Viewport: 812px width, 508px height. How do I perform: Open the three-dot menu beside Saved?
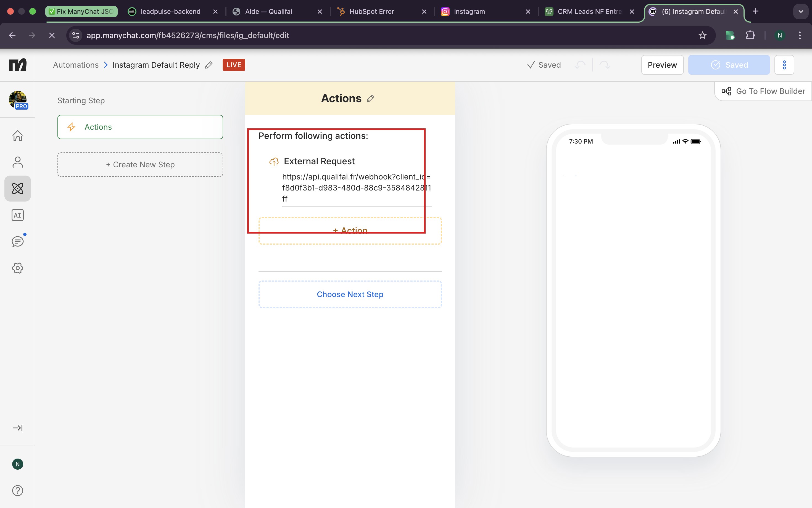pyautogui.click(x=784, y=65)
